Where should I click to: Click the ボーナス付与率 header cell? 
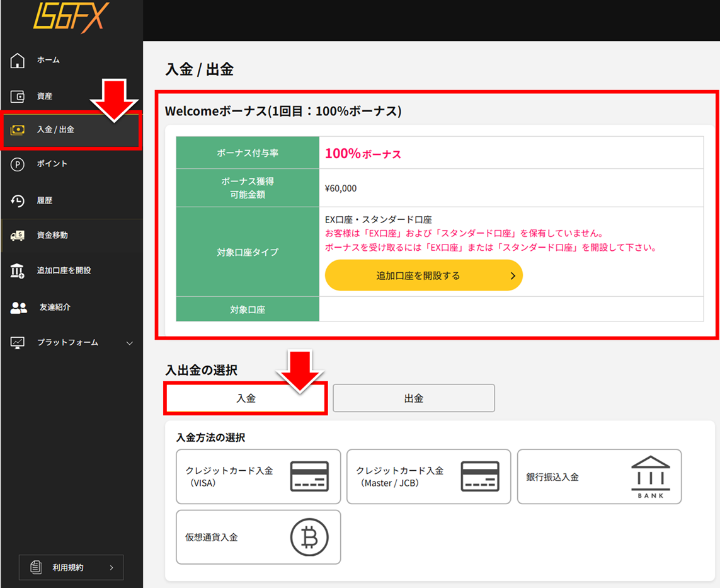(x=248, y=153)
